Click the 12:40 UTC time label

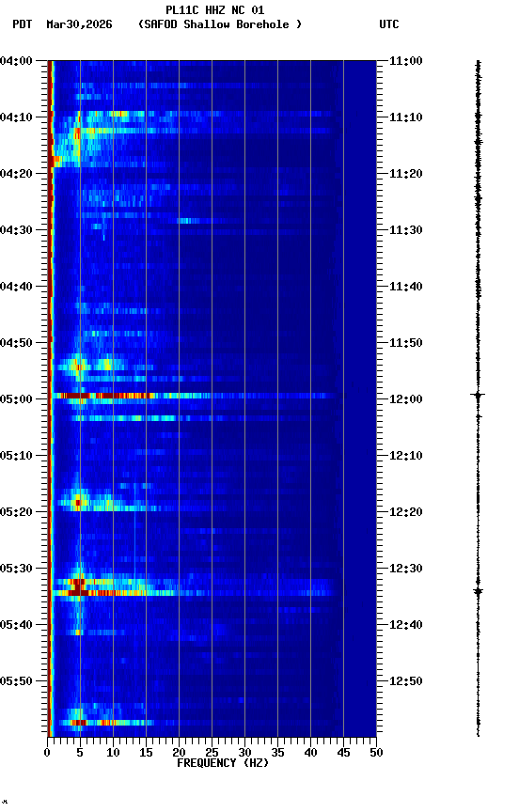coord(406,626)
